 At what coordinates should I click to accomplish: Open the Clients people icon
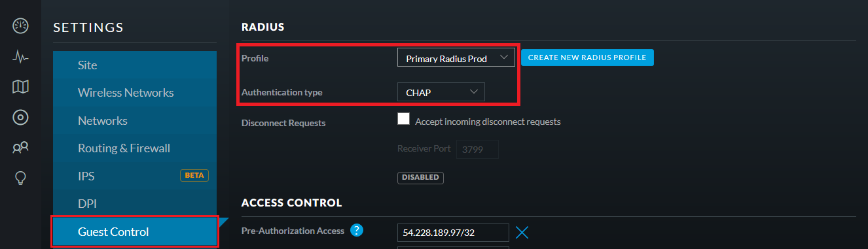point(21,148)
